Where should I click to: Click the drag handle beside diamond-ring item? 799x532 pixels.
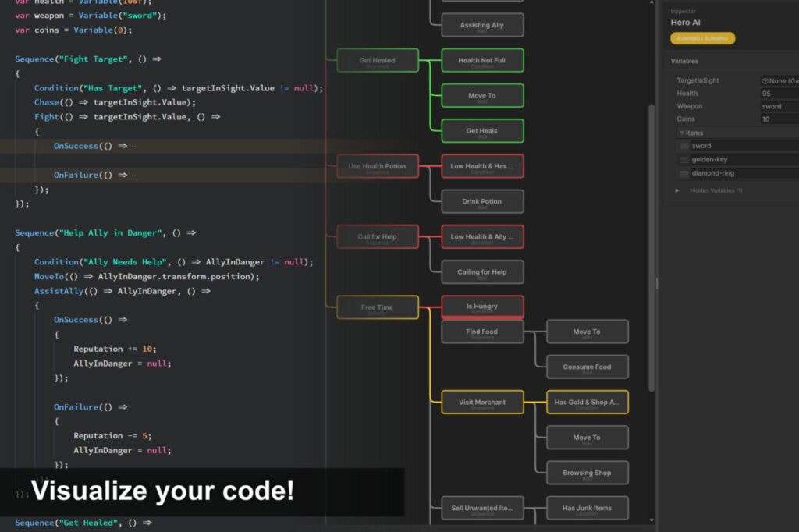click(684, 172)
